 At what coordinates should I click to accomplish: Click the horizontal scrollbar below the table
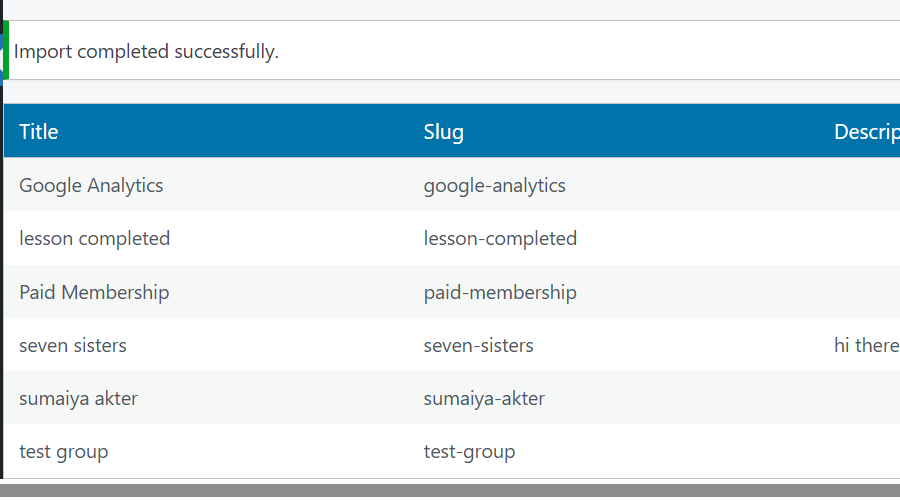click(x=450, y=491)
